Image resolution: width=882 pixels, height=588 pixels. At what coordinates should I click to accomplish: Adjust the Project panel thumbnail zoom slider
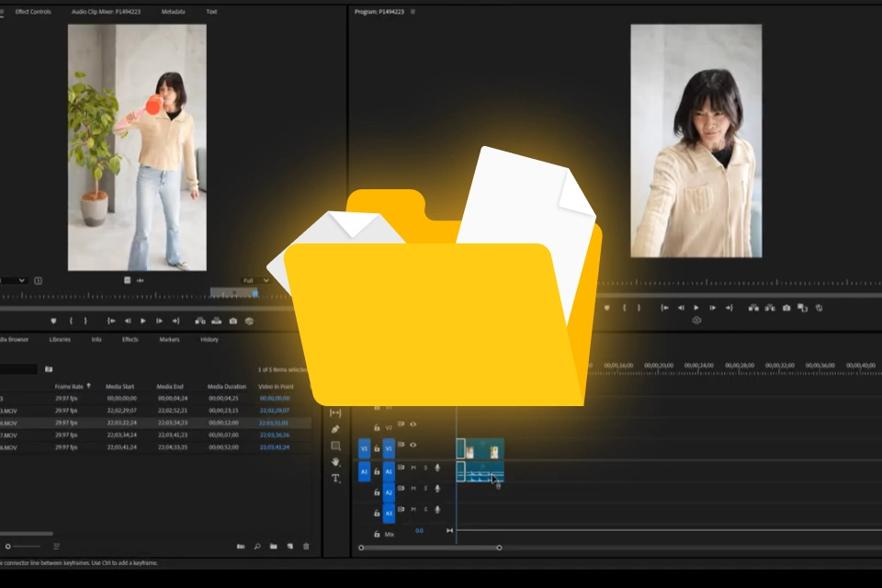pyautogui.click(x=23, y=547)
